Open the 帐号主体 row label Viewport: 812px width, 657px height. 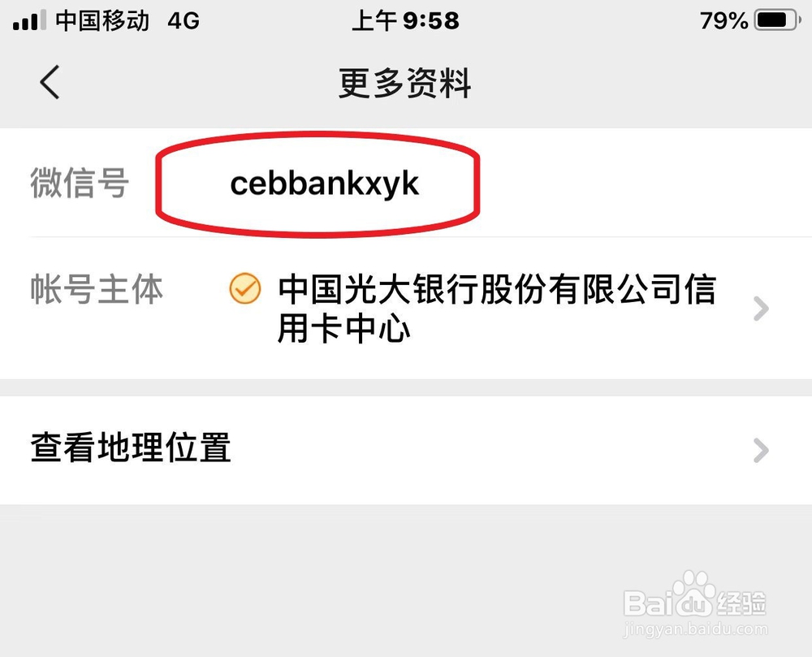[97, 289]
